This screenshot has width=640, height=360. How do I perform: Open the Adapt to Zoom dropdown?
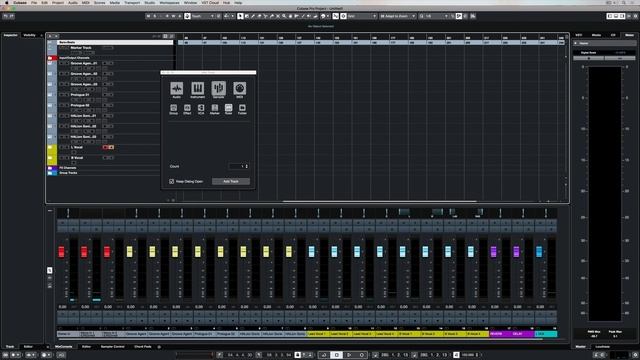click(x=398, y=16)
